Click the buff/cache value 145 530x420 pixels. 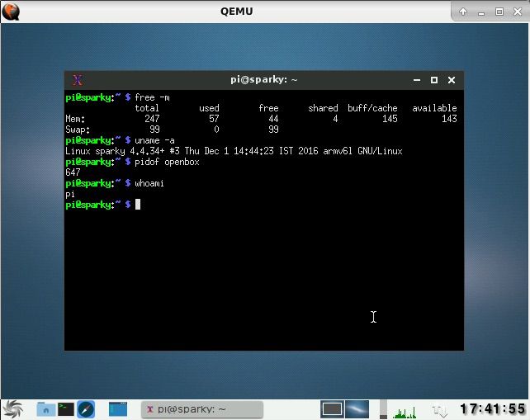pos(390,119)
